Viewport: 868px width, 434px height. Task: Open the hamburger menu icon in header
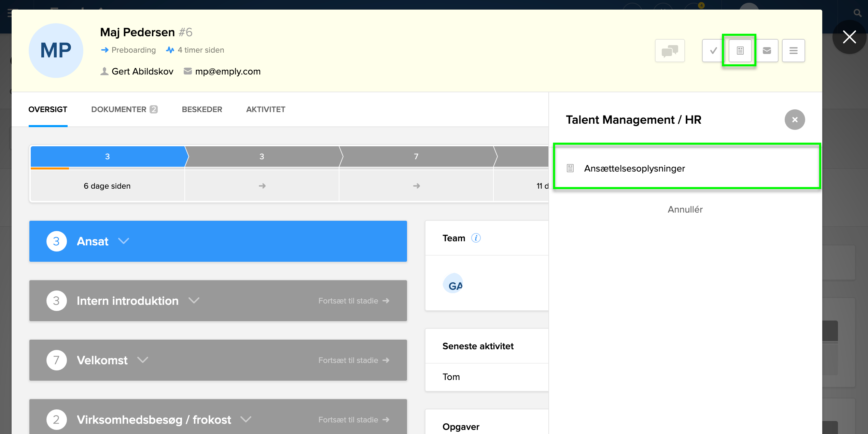pos(793,51)
